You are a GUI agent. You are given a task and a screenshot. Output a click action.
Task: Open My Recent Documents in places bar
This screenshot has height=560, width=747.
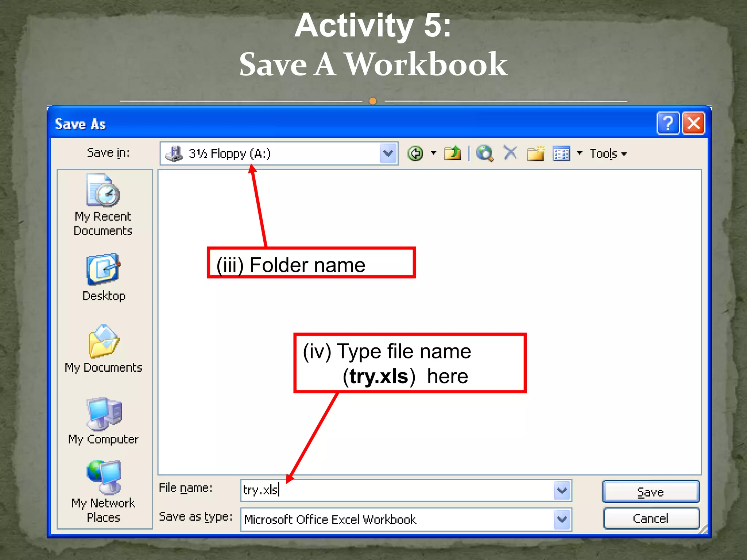click(x=103, y=205)
